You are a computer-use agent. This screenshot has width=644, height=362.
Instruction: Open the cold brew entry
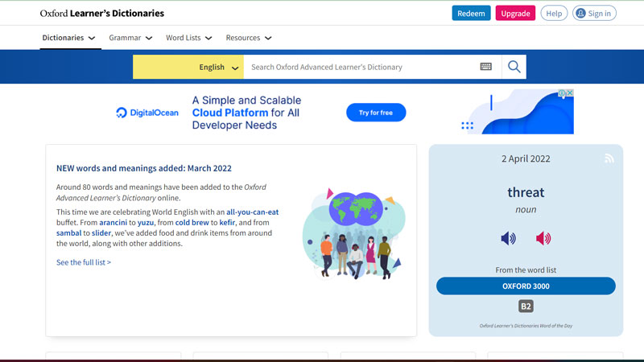point(192,223)
